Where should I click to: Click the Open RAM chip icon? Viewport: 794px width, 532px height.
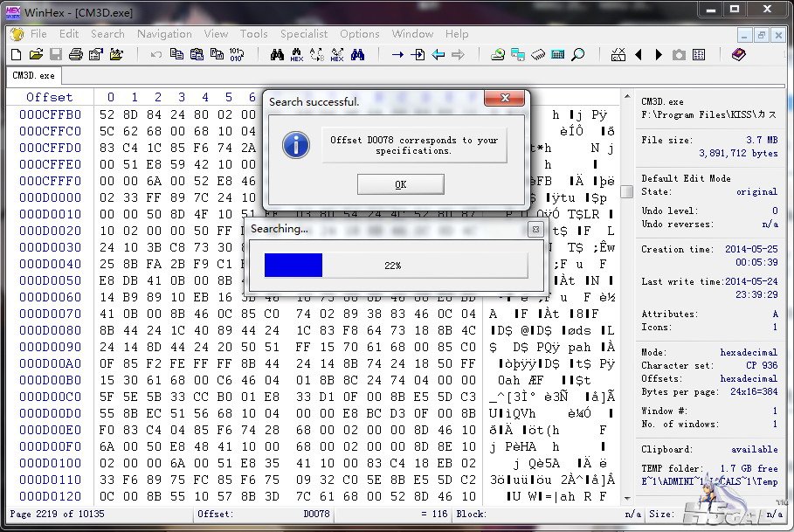click(x=538, y=55)
